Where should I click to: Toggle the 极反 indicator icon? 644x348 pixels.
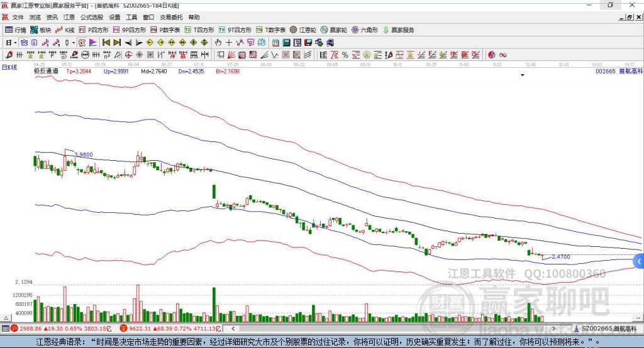tap(82, 43)
